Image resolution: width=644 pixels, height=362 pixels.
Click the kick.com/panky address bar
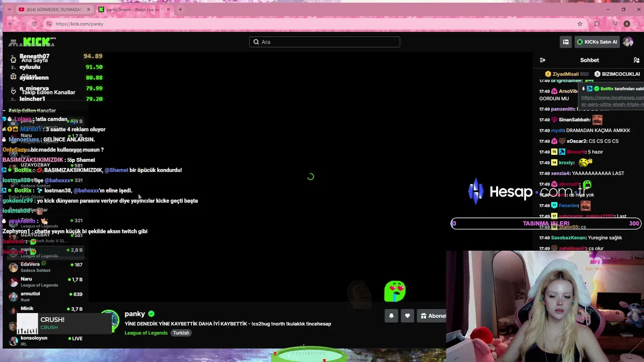pyautogui.click(x=314, y=24)
